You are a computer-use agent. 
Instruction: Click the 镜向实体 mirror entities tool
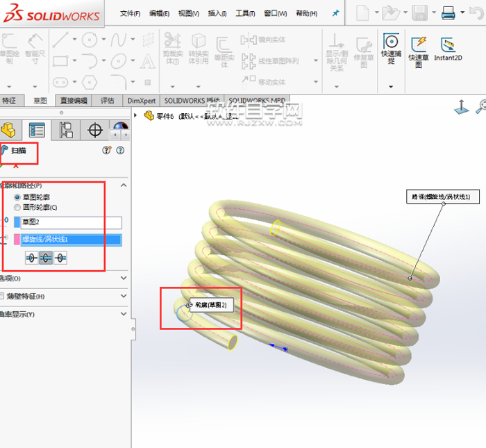(x=263, y=40)
